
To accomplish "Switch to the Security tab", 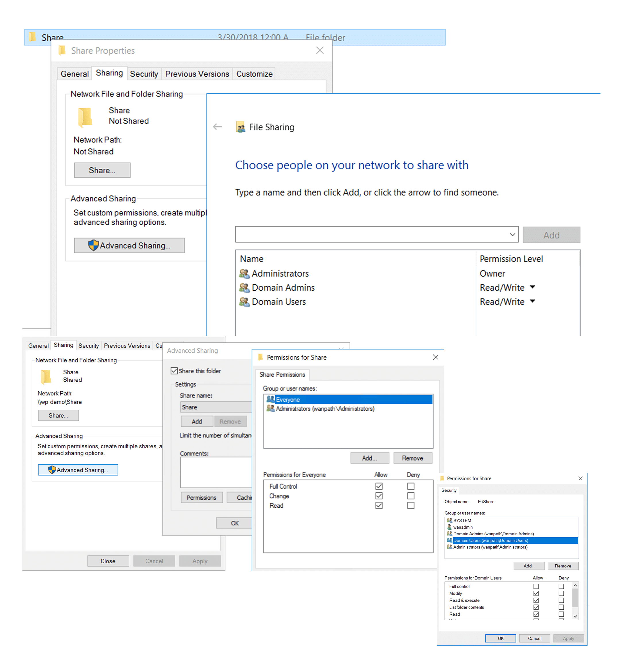I will tap(144, 74).
